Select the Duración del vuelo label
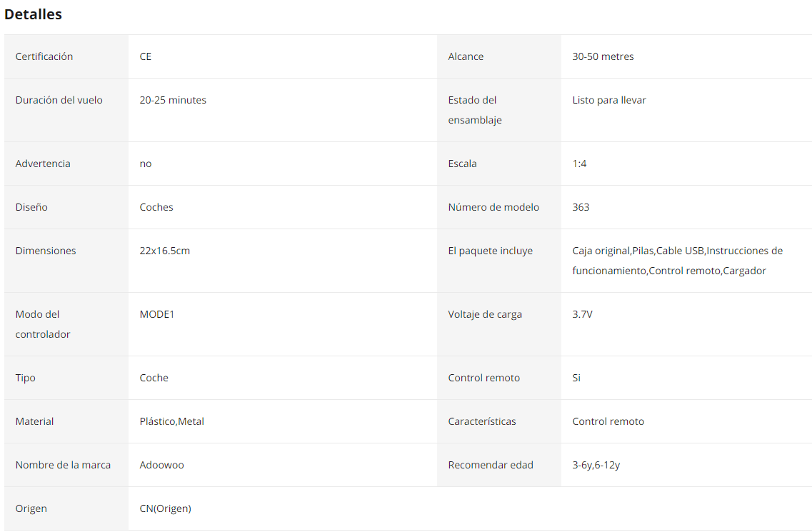The image size is (812, 532). click(x=59, y=100)
